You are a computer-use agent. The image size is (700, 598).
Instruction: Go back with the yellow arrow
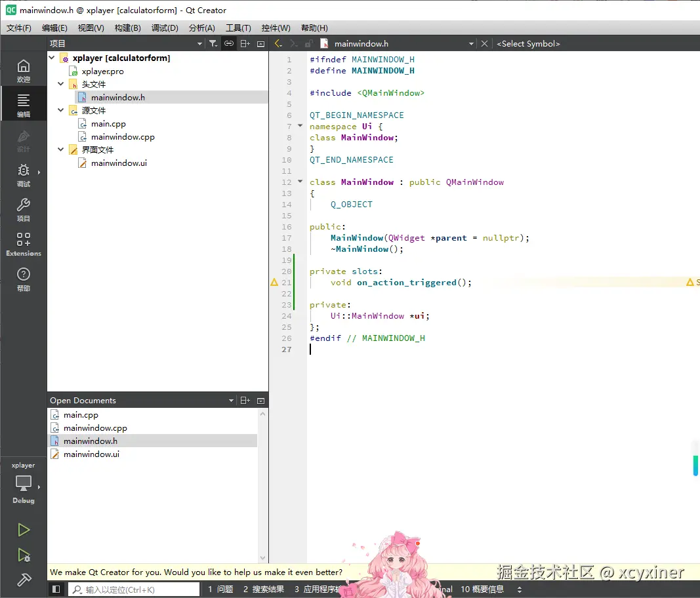278,43
